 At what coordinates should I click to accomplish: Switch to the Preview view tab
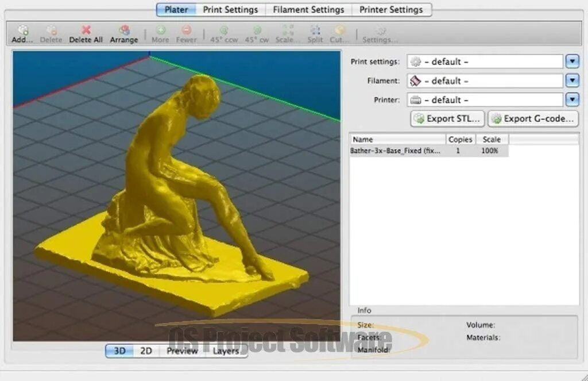[x=182, y=351]
